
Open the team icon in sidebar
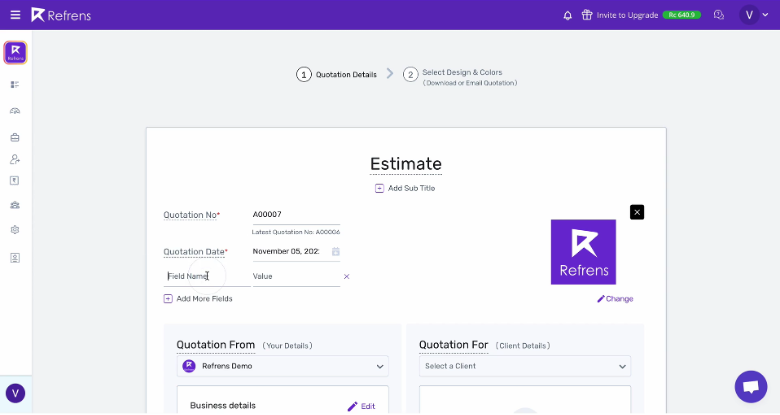(x=15, y=205)
